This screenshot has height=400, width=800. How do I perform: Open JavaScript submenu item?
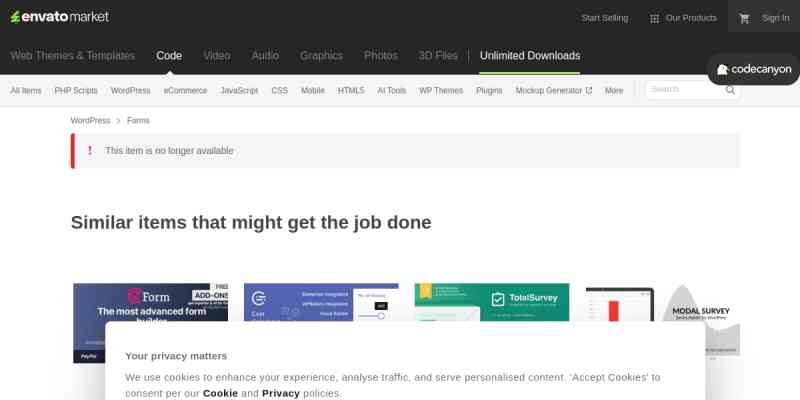point(239,90)
